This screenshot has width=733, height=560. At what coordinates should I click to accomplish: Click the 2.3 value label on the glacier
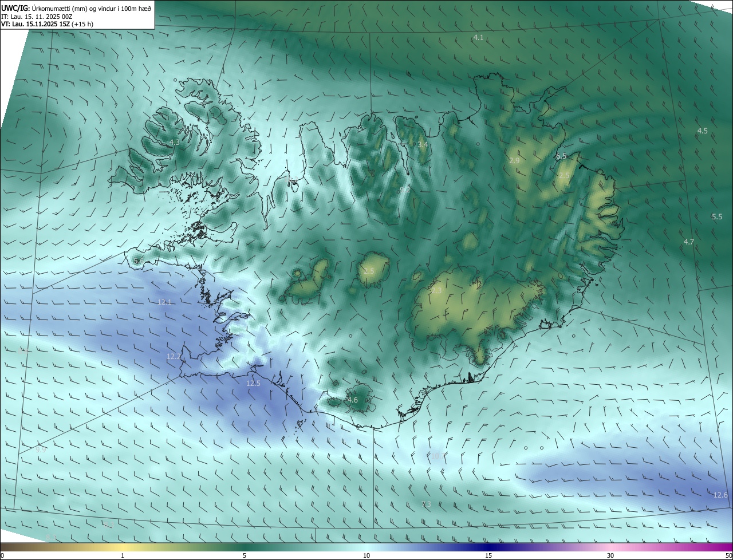(436, 291)
